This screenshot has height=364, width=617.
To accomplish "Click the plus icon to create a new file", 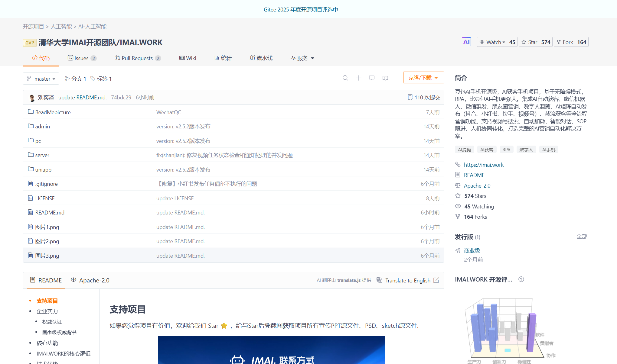I will [x=358, y=78].
